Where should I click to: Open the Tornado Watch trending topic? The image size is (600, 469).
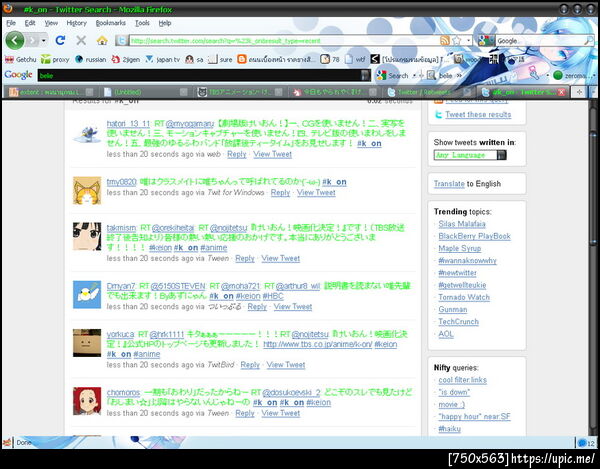pyautogui.click(x=464, y=297)
